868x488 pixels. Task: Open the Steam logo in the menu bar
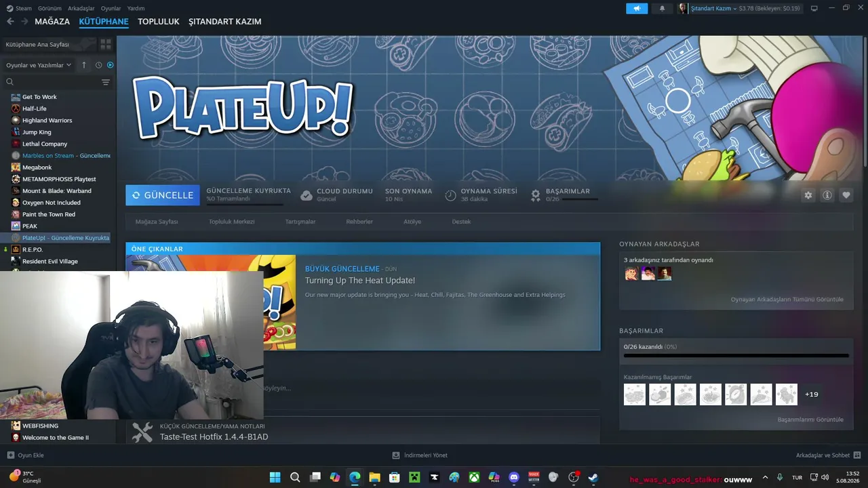point(9,8)
